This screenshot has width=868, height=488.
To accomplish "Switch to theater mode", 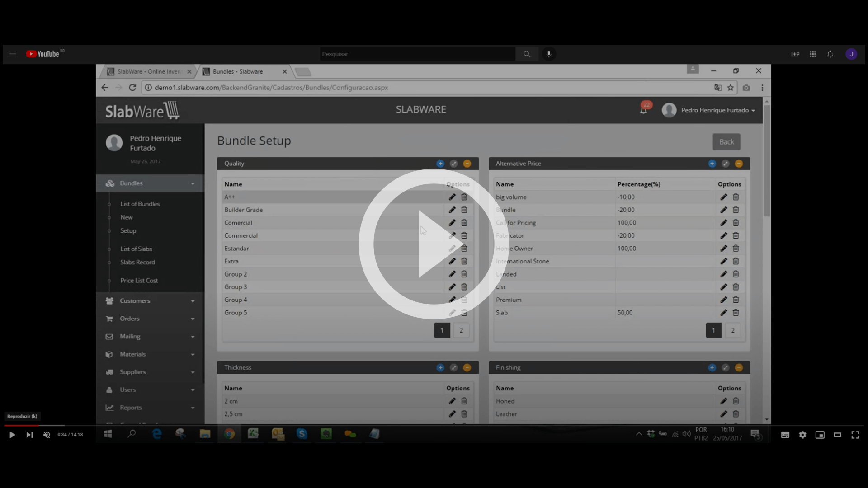I will pyautogui.click(x=837, y=435).
